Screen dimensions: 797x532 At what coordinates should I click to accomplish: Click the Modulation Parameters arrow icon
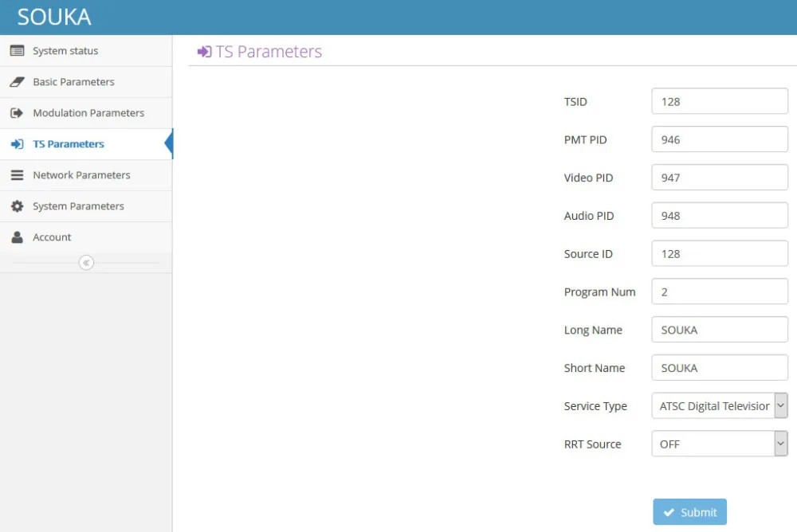[17, 113]
